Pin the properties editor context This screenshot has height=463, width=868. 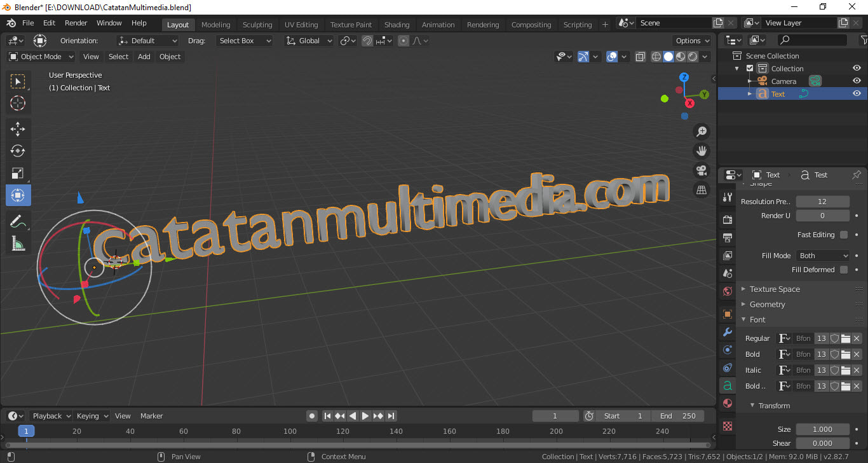pos(857,175)
